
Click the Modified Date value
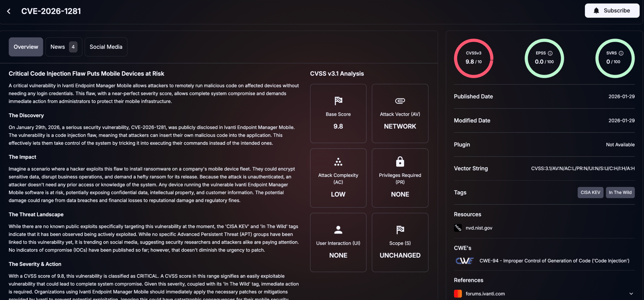click(621, 121)
